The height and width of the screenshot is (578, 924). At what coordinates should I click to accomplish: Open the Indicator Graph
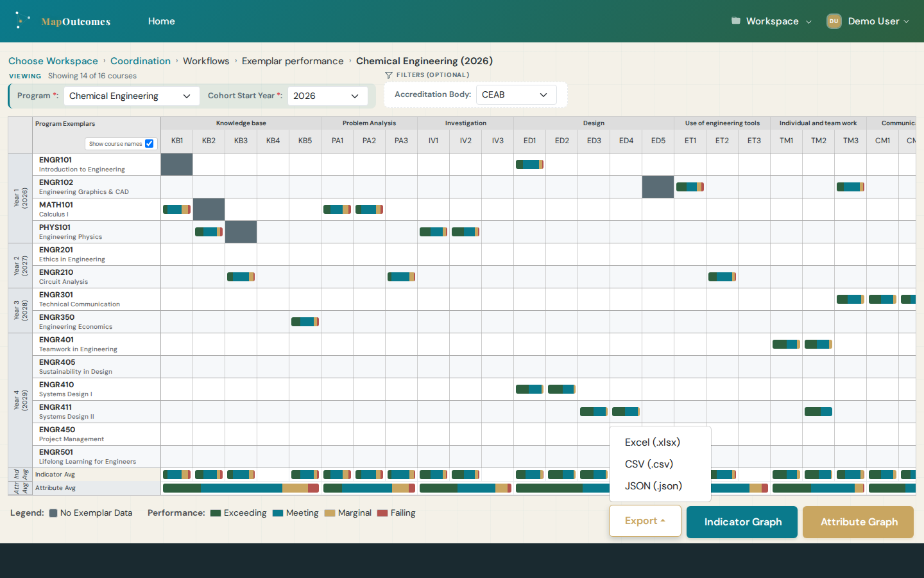(x=742, y=522)
